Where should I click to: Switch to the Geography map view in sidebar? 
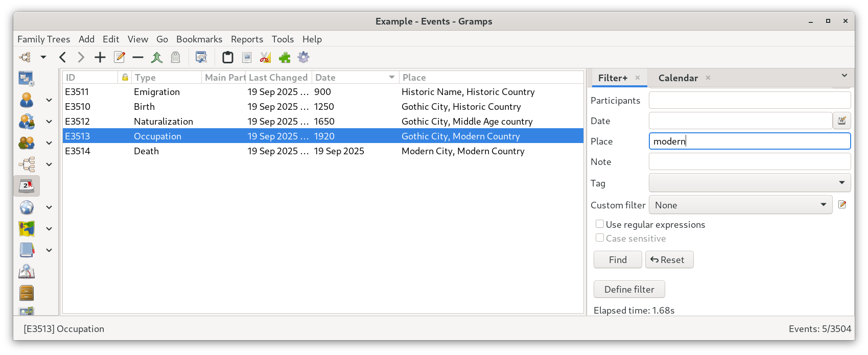tap(27, 229)
